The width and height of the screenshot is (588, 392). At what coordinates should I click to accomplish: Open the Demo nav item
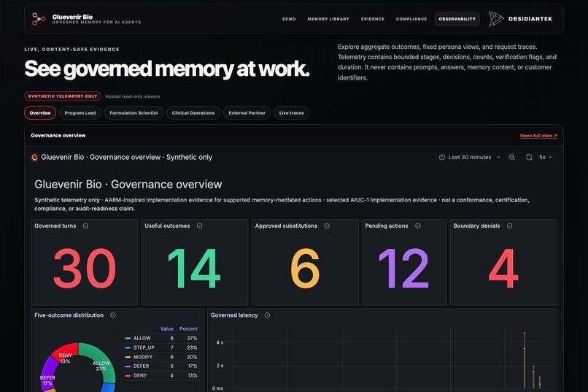click(289, 19)
